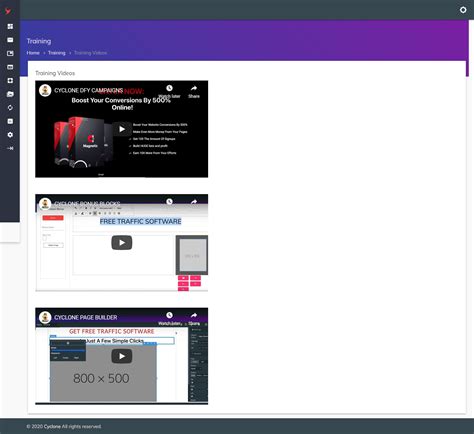Click FREE TRAFFIC SOFTWARE text in second video
Viewport: 474px width, 434px height.
coord(140,221)
